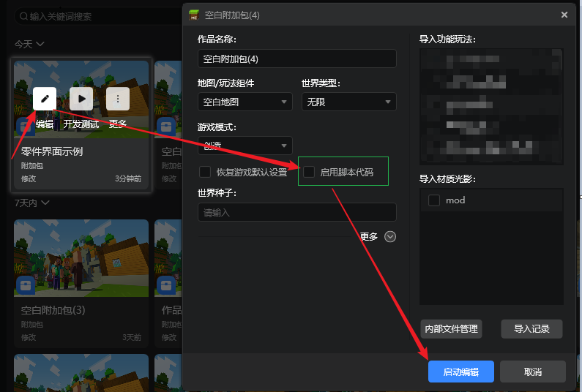
Task: Open the three-dot 更多 menu icon
Action: pos(118,99)
